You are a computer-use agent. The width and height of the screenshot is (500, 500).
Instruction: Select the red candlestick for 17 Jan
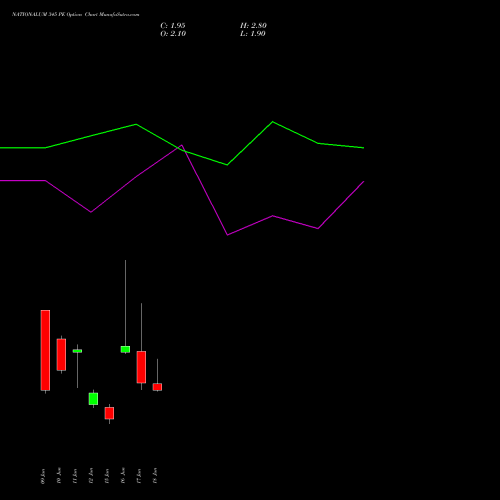point(141,367)
